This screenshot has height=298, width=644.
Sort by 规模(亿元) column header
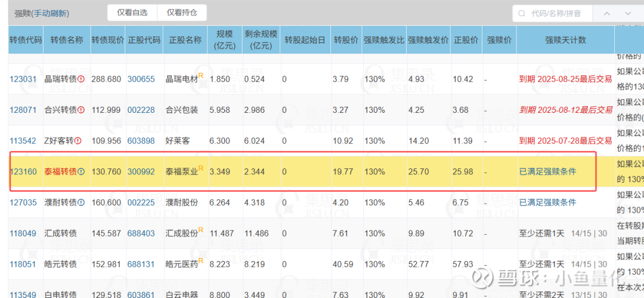pyautogui.click(x=225, y=41)
